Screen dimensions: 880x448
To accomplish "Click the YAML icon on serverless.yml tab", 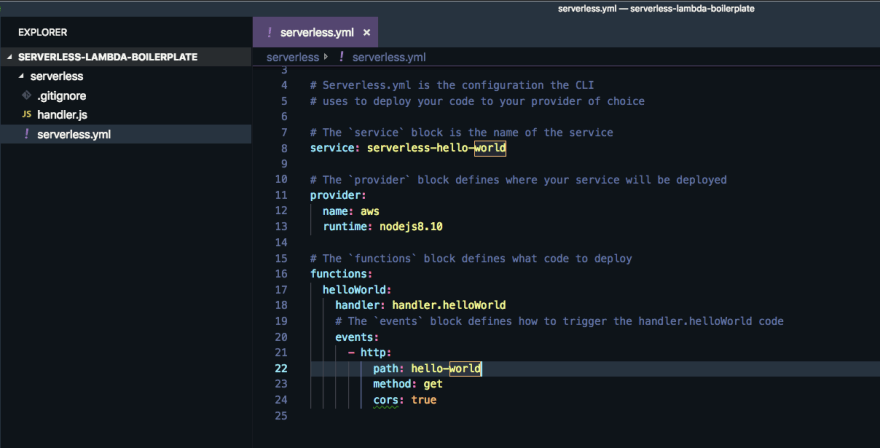I will (x=269, y=32).
